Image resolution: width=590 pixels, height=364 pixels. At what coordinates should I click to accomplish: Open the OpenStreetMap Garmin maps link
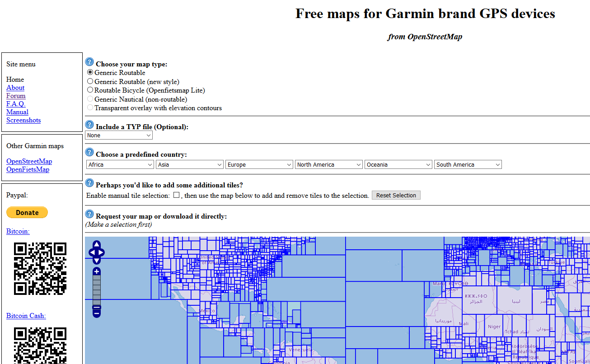29,161
